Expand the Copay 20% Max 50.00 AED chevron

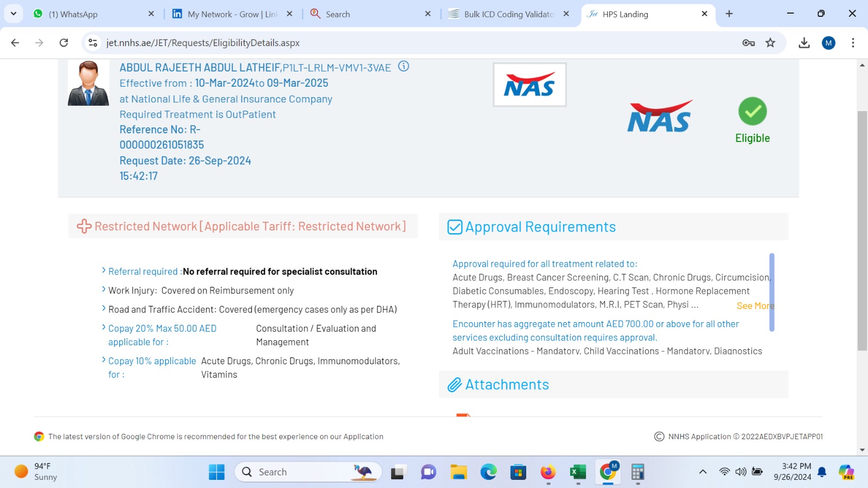(x=104, y=328)
